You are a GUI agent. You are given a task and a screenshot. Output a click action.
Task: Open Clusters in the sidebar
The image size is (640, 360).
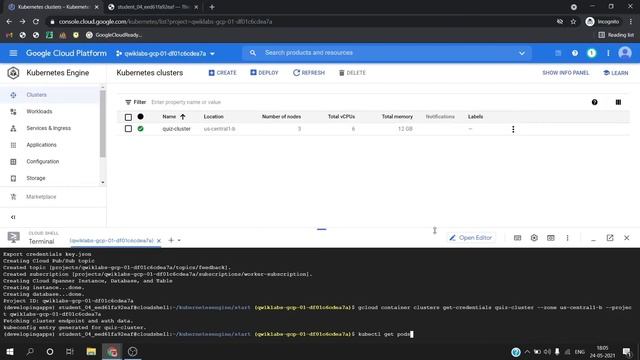[x=37, y=95]
